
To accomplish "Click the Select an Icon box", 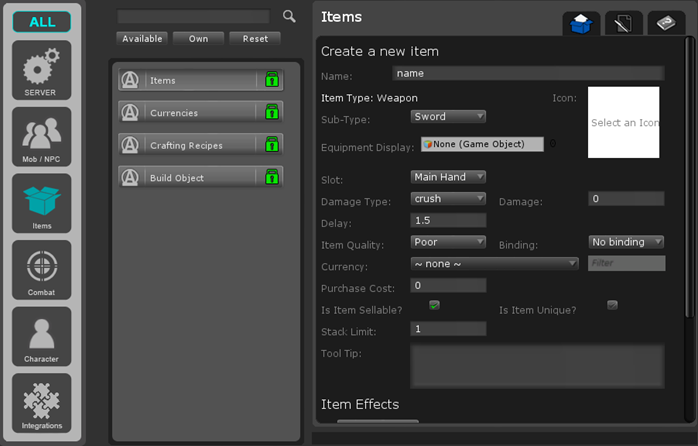I will click(624, 122).
